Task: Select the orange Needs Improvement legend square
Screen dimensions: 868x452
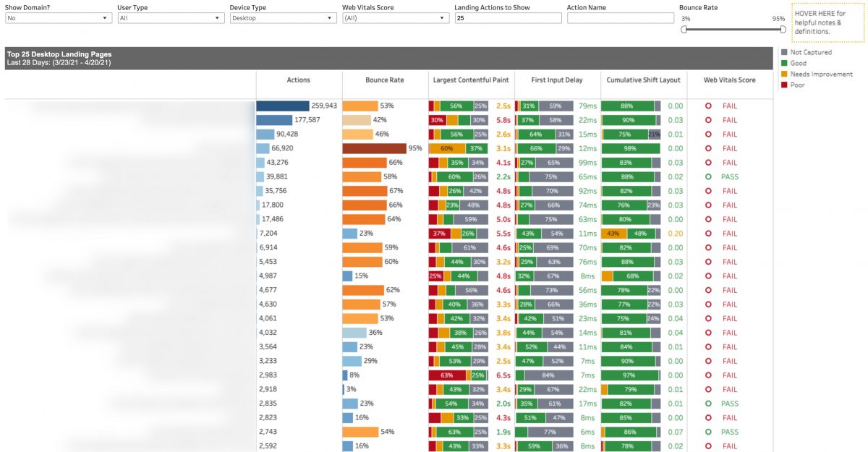Action: (784, 75)
